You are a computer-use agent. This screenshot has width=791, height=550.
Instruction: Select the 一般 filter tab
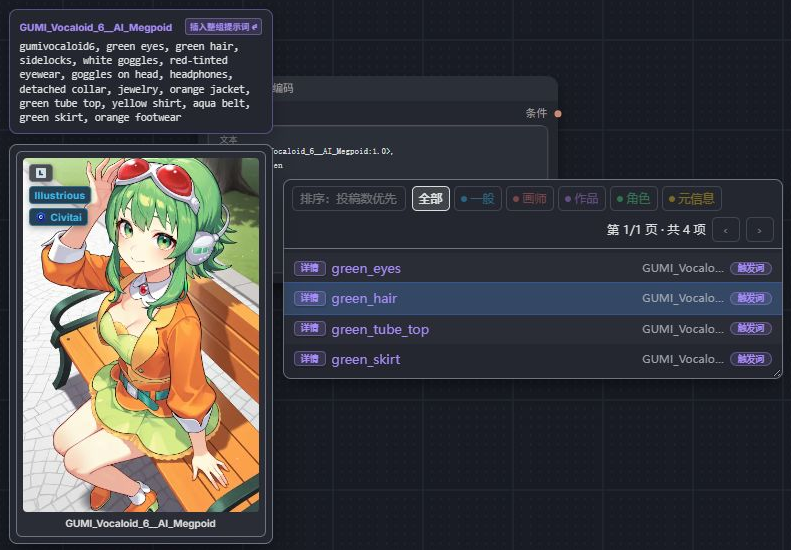pyautogui.click(x=477, y=199)
